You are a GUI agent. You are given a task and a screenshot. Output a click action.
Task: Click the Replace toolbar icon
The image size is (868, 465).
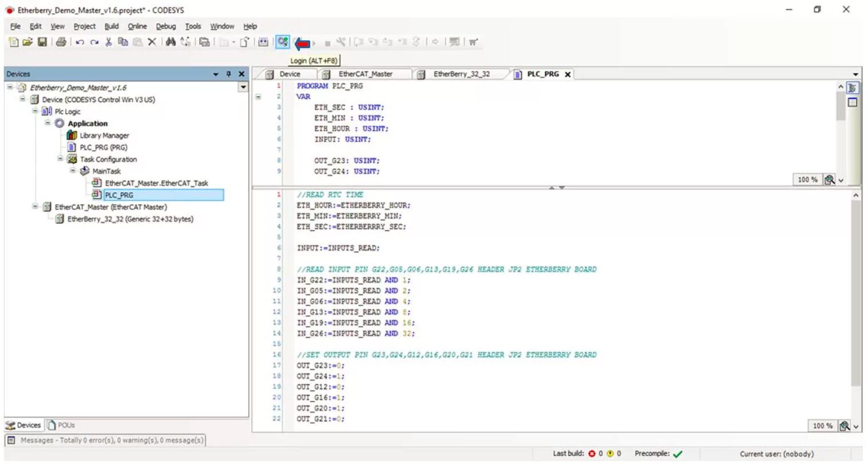(185, 42)
